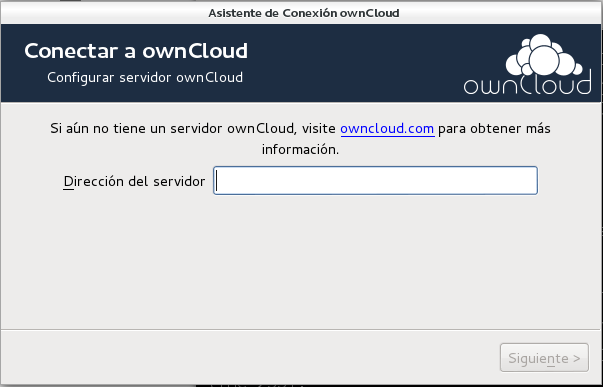Open the owncloud.com link
603x387 pixels.
point(387,128)
